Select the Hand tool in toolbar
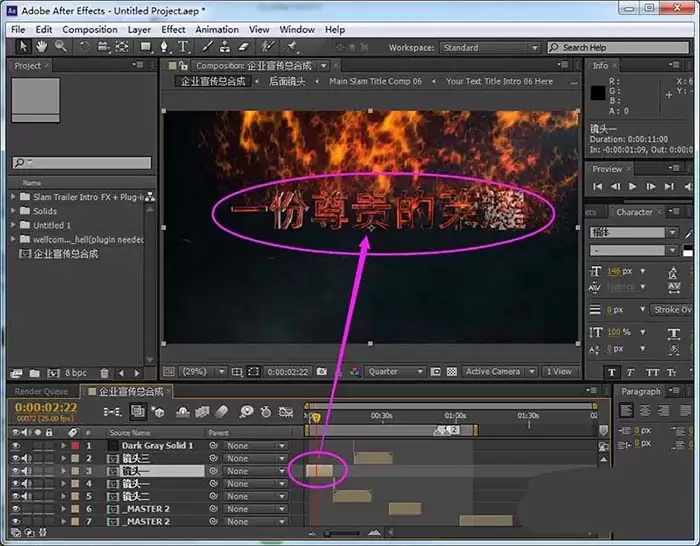Image resolution: width=700 pixels, height=546 pixels. click(x=42, y=46)
